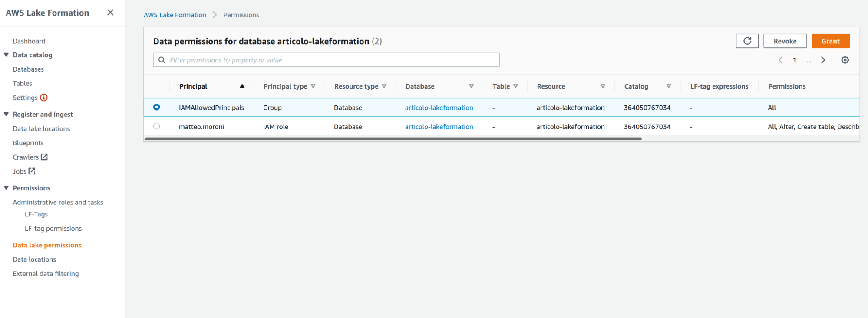
Task: Go to previous page arrow
Action: pos(781,60)
